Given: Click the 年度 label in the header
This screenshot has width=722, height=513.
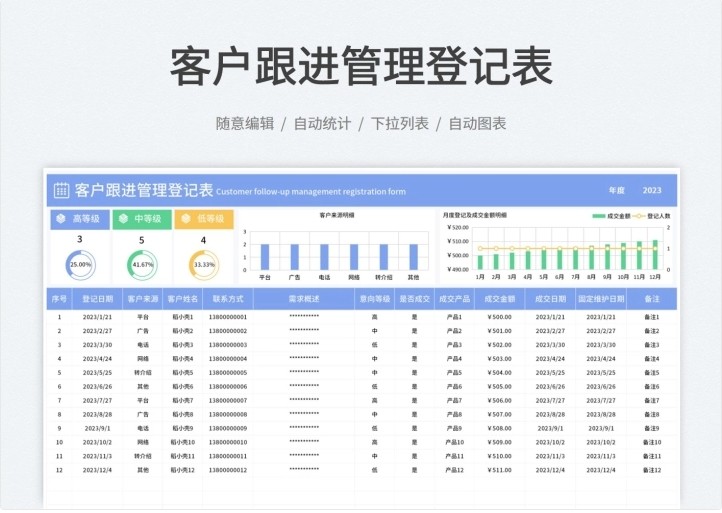Looking at the screenshot, I should click(x=616, y=190).
